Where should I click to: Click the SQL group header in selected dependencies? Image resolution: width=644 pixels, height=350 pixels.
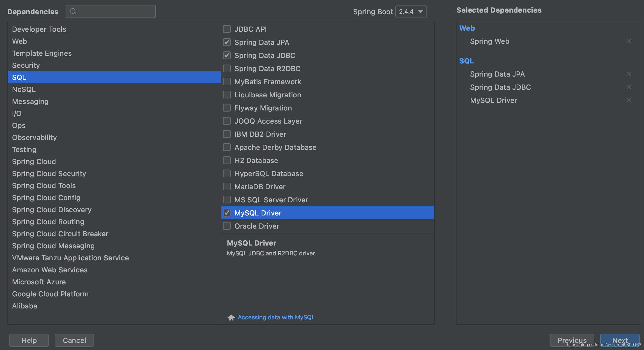(466, 61)
